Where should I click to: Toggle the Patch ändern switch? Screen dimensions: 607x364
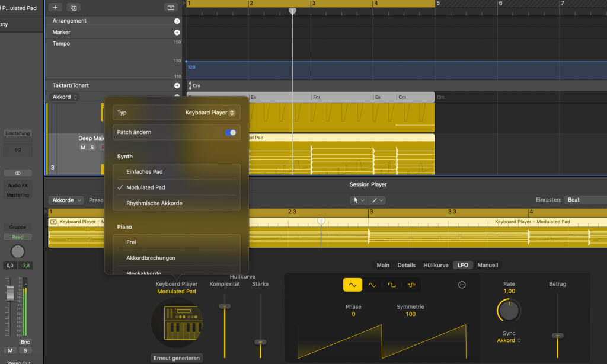tap(231, 132)
